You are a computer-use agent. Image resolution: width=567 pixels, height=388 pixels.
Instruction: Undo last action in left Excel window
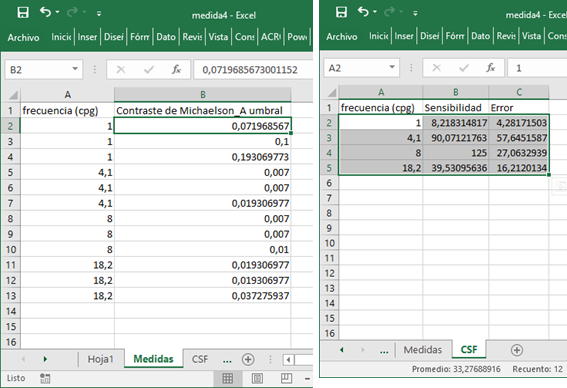coord(46,12)
